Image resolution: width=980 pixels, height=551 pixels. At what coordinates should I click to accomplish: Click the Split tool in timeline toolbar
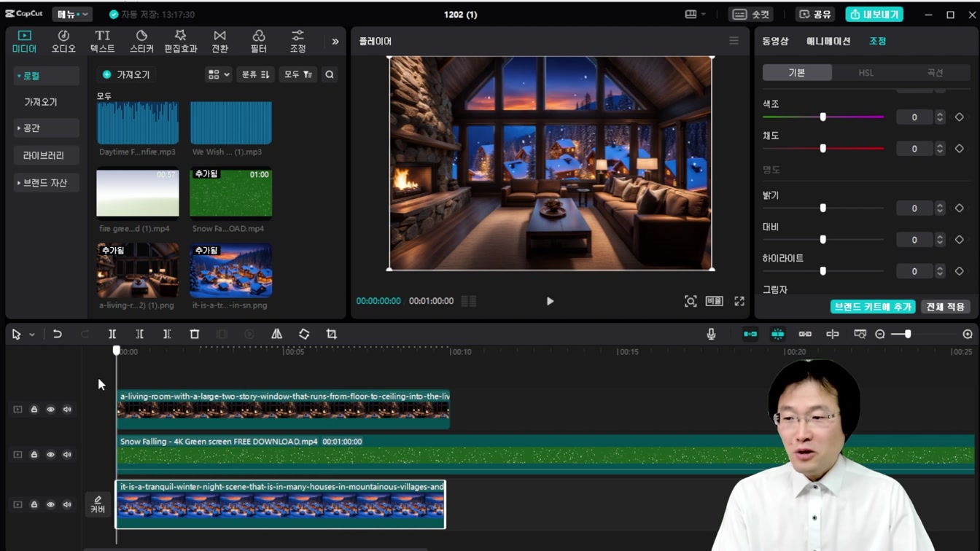pos(112,334)
